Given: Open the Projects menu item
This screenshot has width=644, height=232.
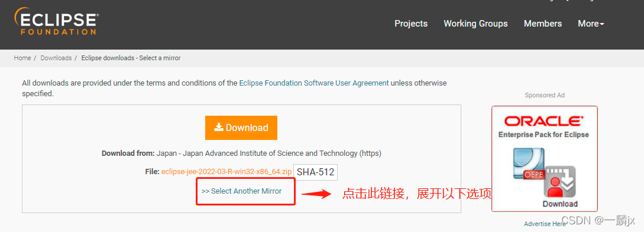Looking at the screenshot, I should (411, 24).
